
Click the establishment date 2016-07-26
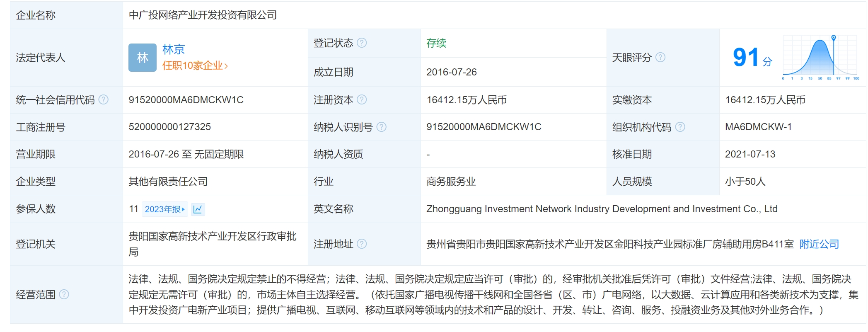pos(452,72)
